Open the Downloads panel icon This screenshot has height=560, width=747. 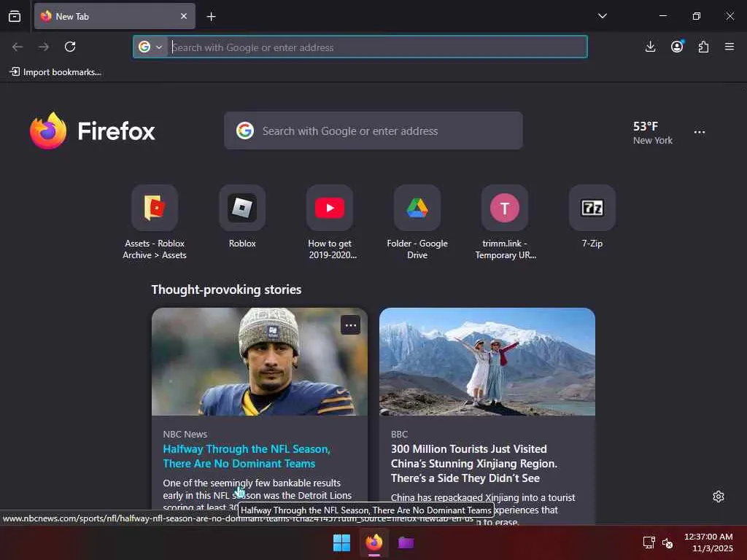click(x=650, y=47)
